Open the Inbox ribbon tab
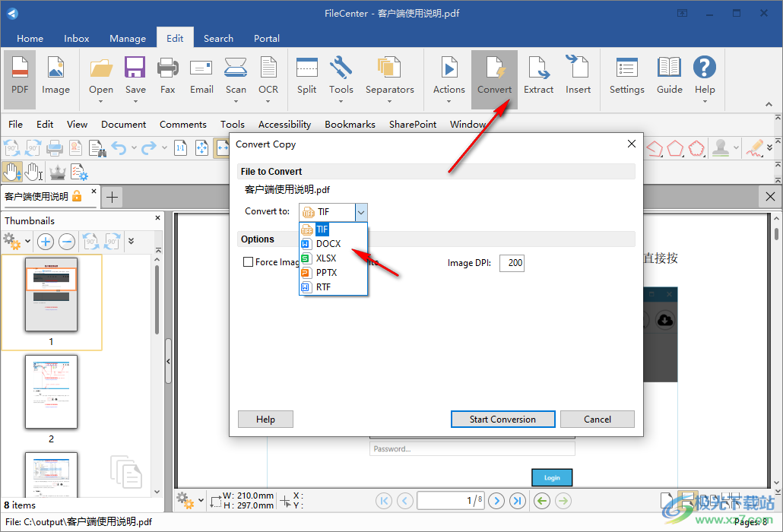Image resolution: width=783 pixels, height=532 pixels. tap(77, 39)
